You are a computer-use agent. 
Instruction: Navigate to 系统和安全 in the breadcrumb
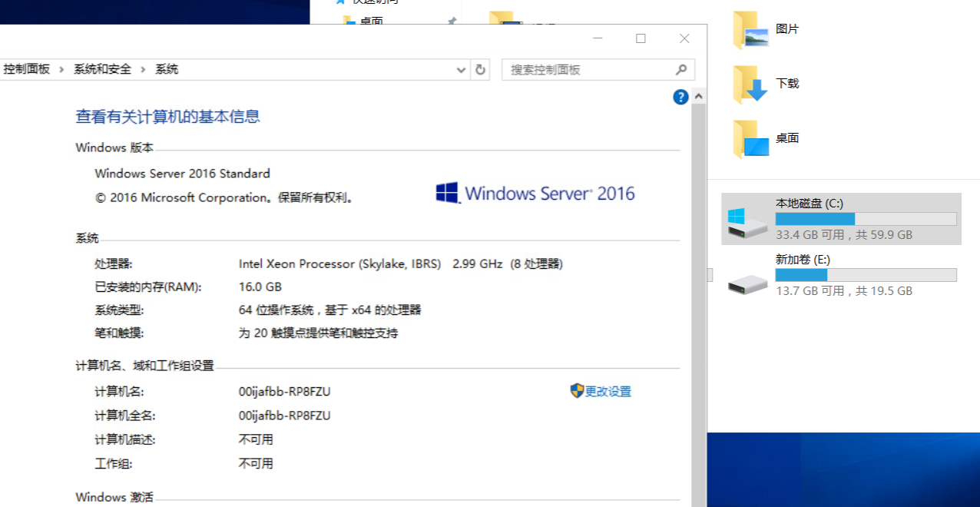pos(103,69)
